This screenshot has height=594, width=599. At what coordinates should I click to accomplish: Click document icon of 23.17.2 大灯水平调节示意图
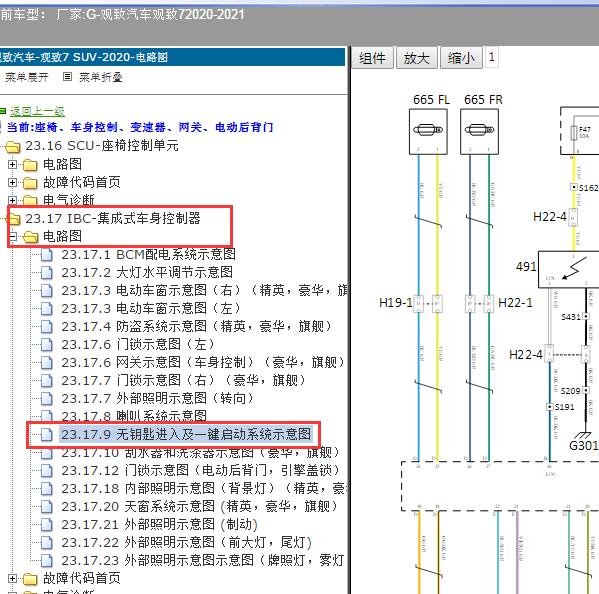coord(47,272)
